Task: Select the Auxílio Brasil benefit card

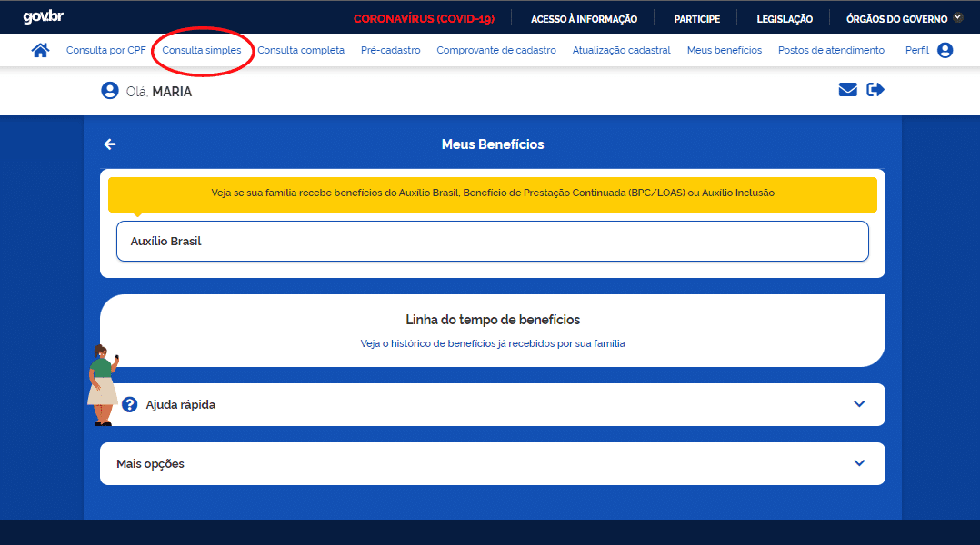Action: (x=492, y=242)
